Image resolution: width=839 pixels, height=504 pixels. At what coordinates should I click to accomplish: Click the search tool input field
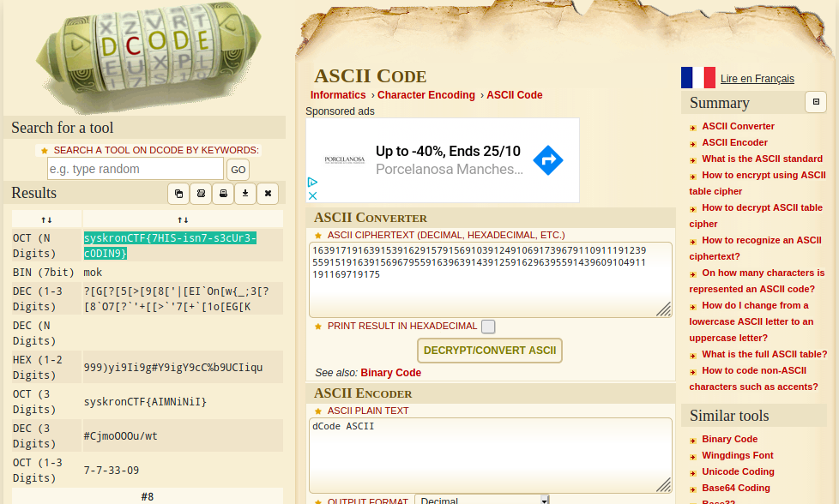(136, 169)
